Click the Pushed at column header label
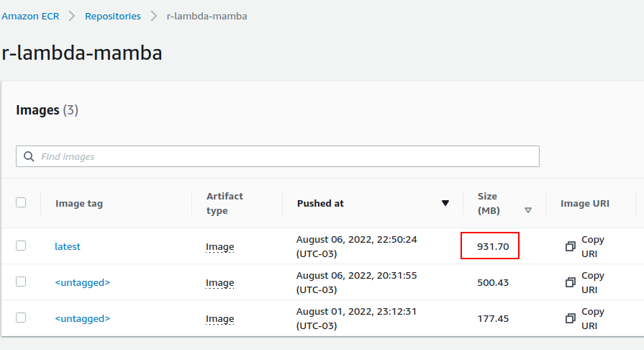This screenshot has height=350, width=644. pyautogui.click(x=320, y=203)
